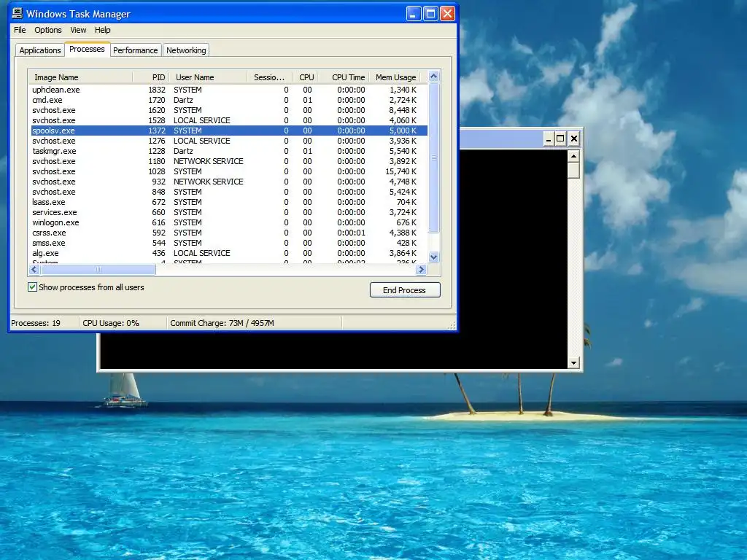Sort by CPU Time column header
Screen dimensions: 747x560
click(x=344, y=77)
